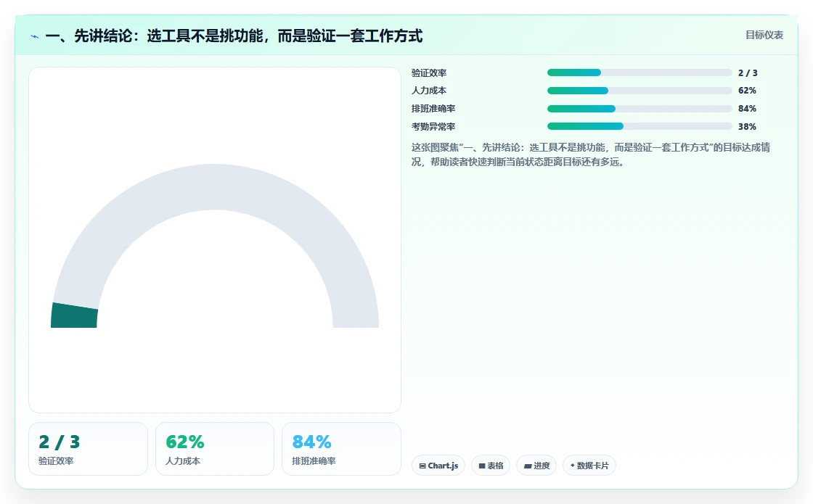
Task: Click the sparkle icon in 数据卡片 tag
Action: coord(573,466)
